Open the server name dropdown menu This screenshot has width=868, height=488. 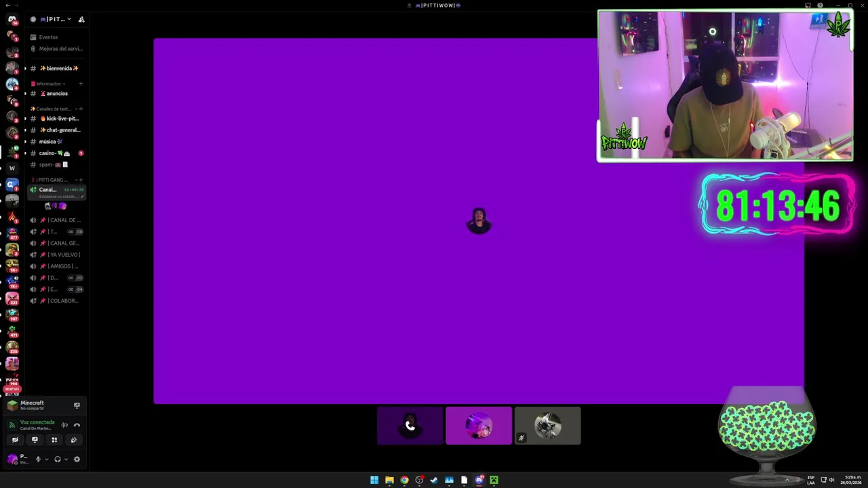56,20
